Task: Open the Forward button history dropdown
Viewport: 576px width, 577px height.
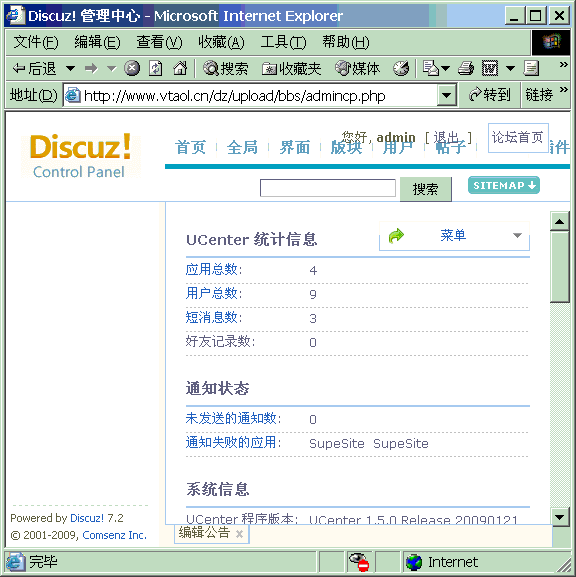Action: coord(111,68)
